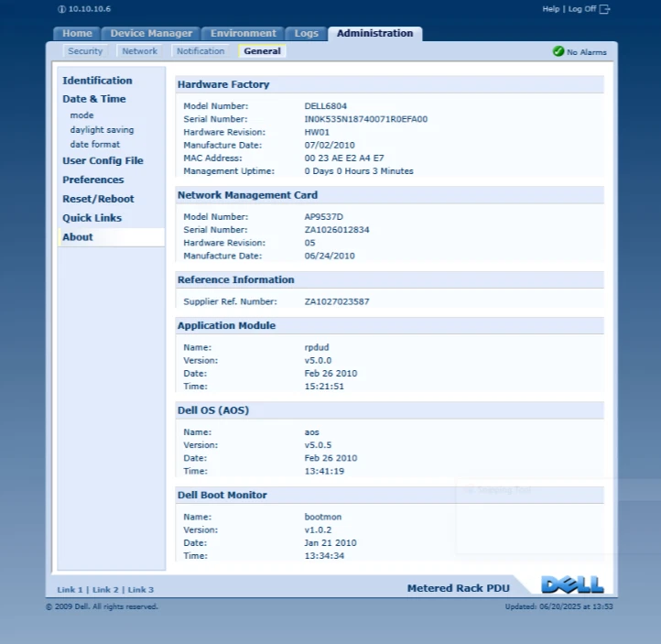This screenshot has height=644, width=661.
Task: Select the mode sidebar item
Action: coord(81,115)
